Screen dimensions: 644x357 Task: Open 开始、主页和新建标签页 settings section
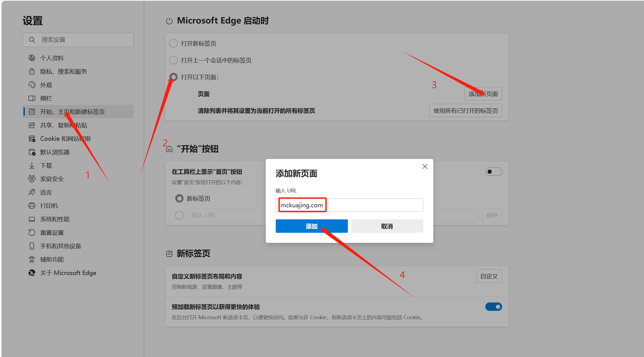point(78,112)
